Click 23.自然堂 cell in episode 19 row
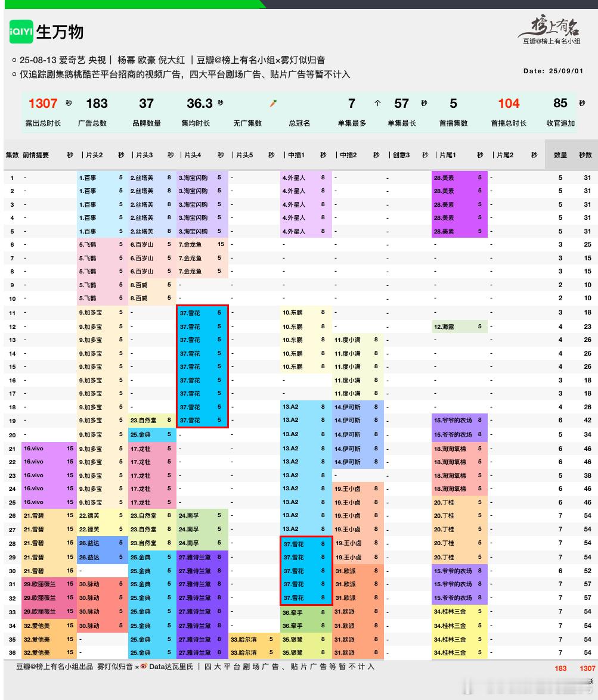The image size is (598, 700). pyautogui.click(x=153, y=420)
